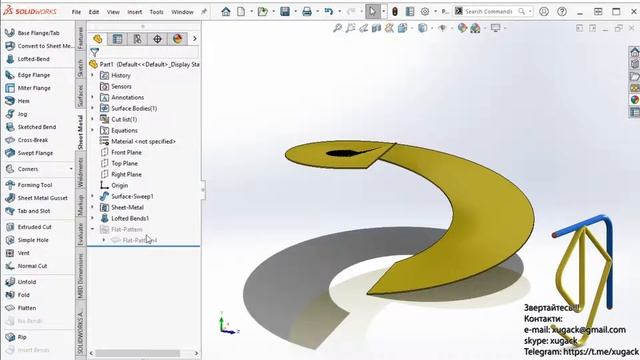Select the Sheet-Metal feature

click(122, 207)
